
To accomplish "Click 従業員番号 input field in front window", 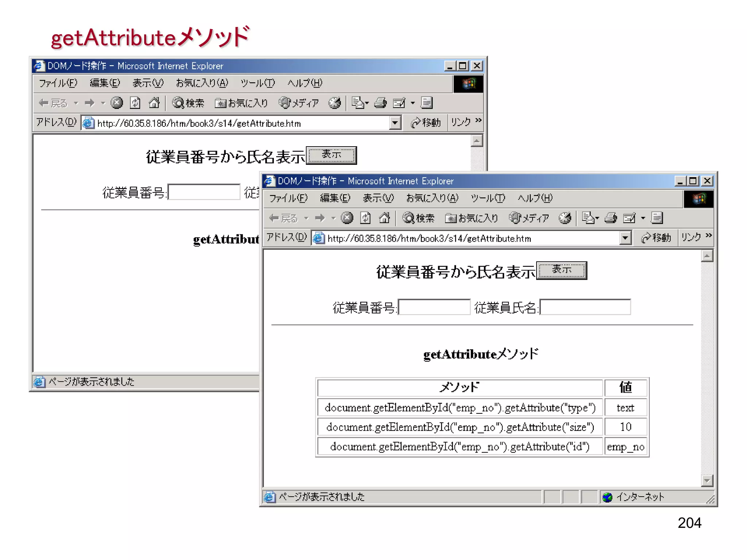I will click(x=434, y=307).
